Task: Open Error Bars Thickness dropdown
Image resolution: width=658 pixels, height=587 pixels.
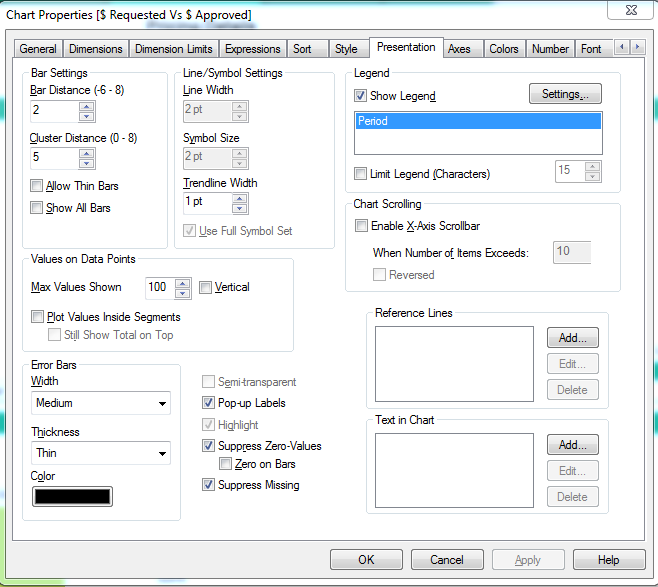Action: pyautogui.click(x=101, y=453)
